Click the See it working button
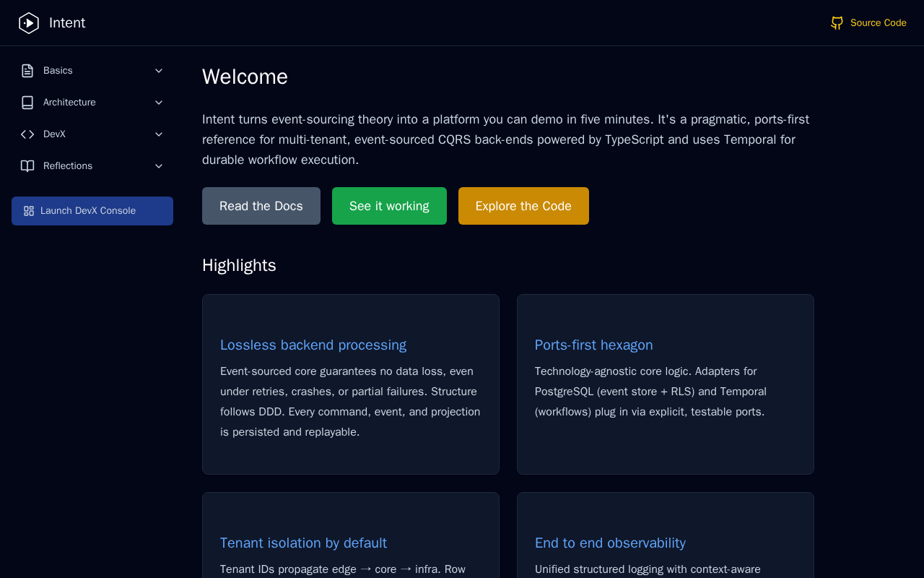The height and width of the screenshot is (578, 924). pyautogui.click(x=389, y=206)
